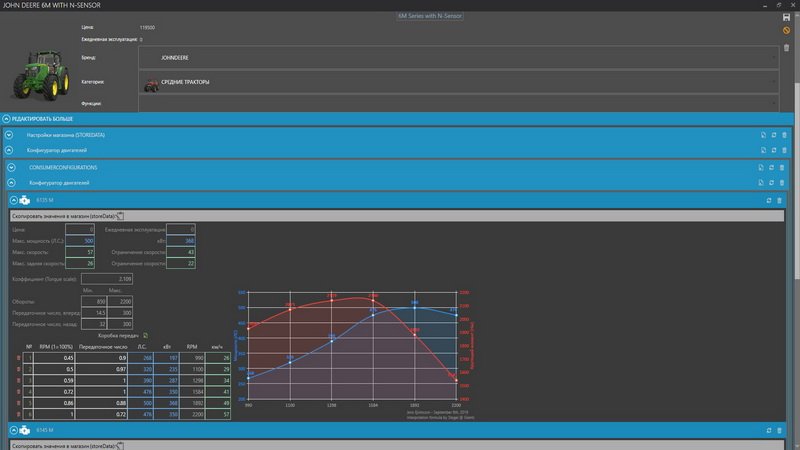This screenshot has width=800, height=450.
Task: Delete engine configurator row under StoreData
Action: click(x=784, y=151)
